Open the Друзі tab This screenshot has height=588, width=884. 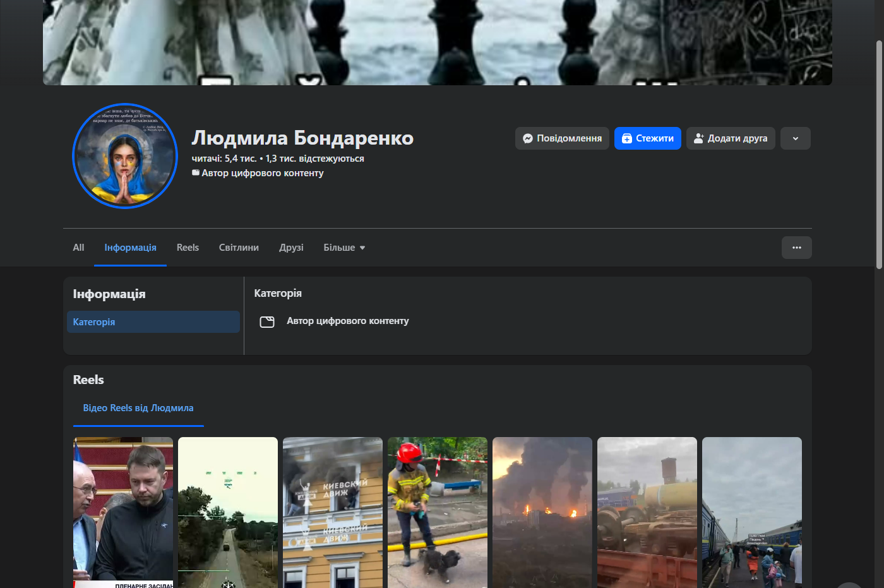point(291,248)
